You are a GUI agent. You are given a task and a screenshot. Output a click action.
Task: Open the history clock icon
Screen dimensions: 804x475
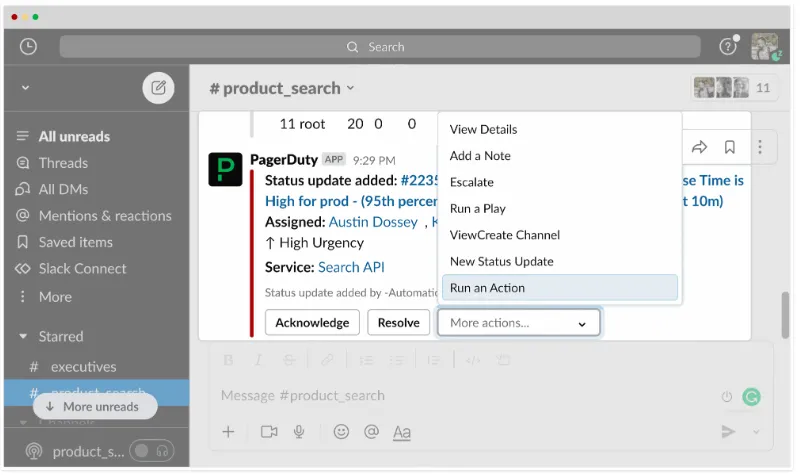coord(28,46)
